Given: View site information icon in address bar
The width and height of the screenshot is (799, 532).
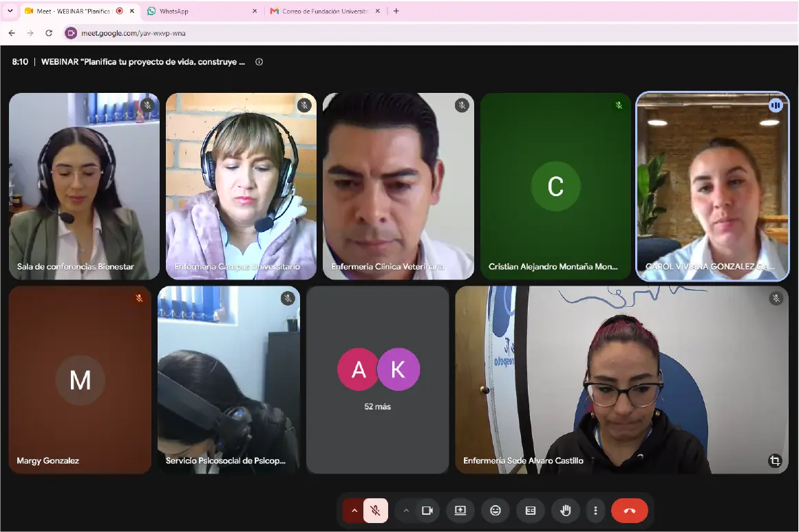Looking at the screenshot, I should (x=71, y=33).
